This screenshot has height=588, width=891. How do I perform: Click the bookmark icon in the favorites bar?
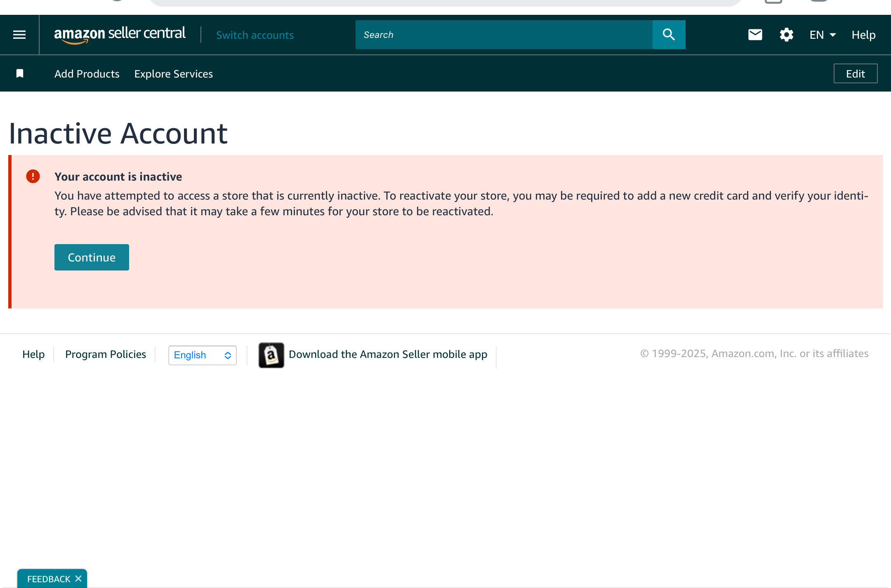click(20, 73)
